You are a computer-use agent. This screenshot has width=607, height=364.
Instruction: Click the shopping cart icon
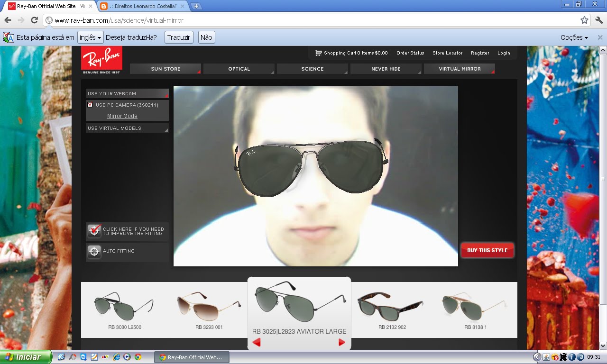tap(318, 53)
